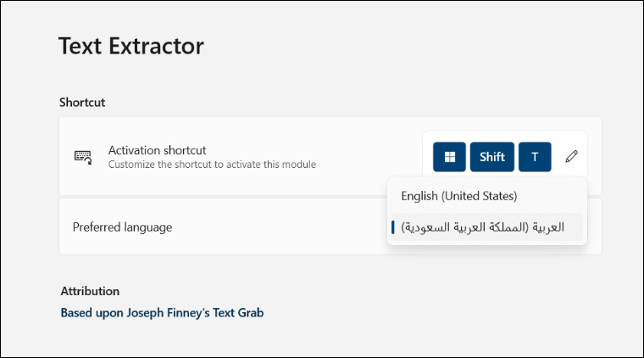644x358 pixels.
Task: Select the T key chip
Action: tap(535, 157)
